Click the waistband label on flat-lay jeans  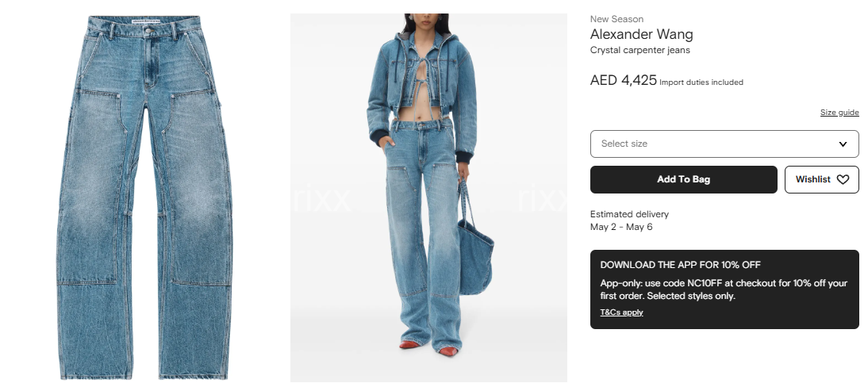[x=149, y=21]
